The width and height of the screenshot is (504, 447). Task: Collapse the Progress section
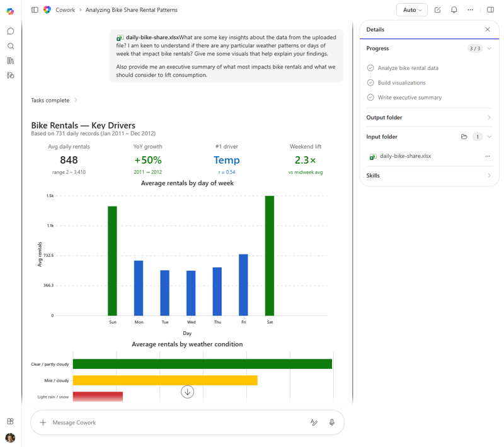point(490,48)
